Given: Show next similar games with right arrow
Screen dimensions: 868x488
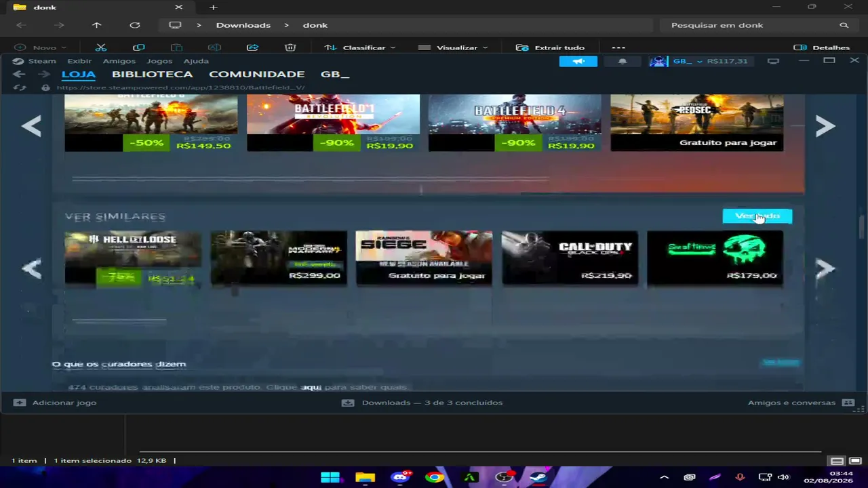Looking at the screenshot, I should coord(825,268).
